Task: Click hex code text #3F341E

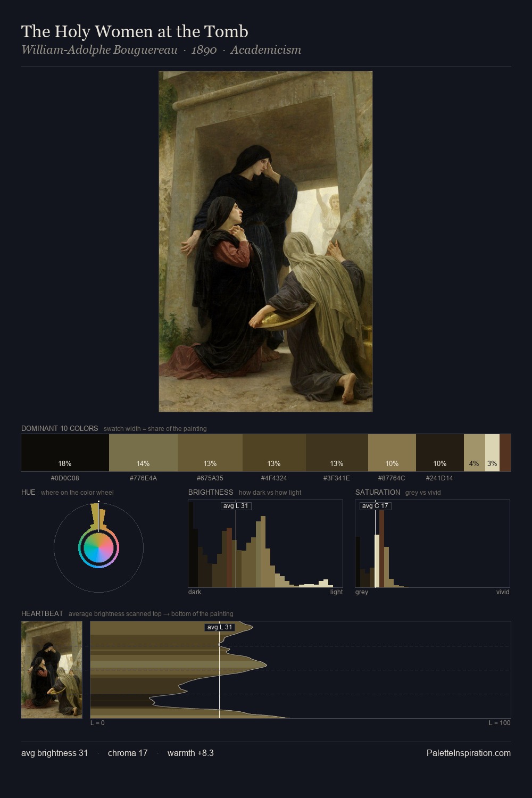Action: pyautogui.click(x=337, y=478)
